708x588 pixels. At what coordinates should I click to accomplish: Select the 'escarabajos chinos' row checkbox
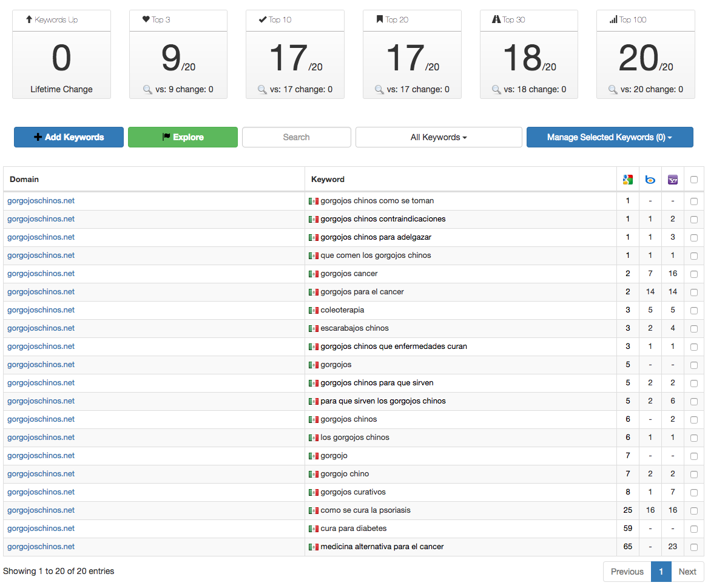click(694, 329)
